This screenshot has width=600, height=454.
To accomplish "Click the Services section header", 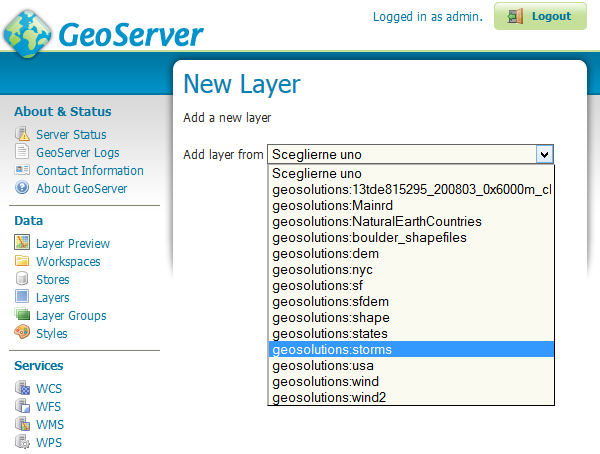I will click(x=39, y=366).
